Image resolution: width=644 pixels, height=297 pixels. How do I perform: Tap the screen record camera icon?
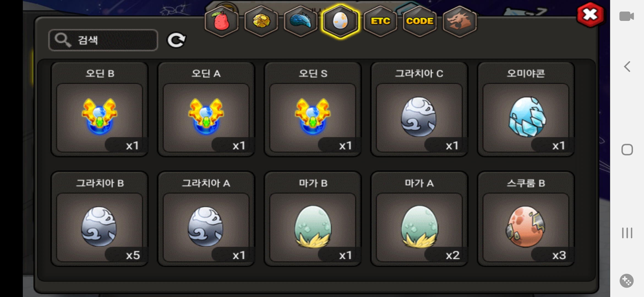(627, 16)
